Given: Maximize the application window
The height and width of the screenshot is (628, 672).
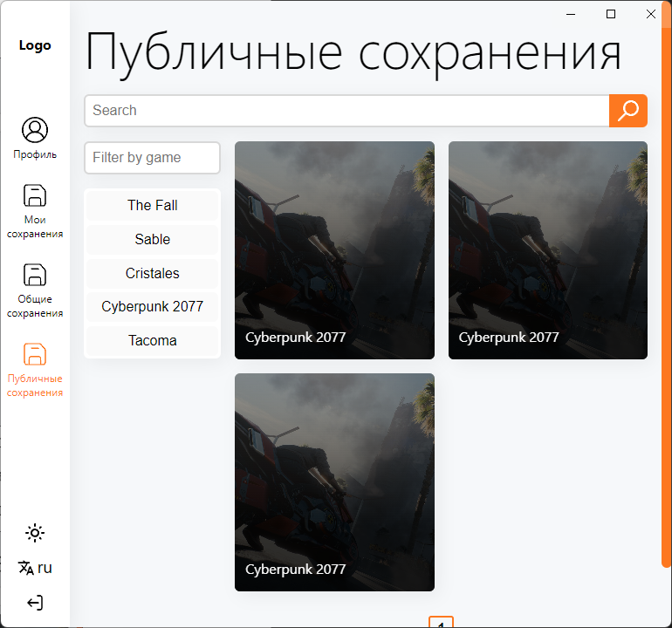Looking at the screenshot, I should [611, 14].
